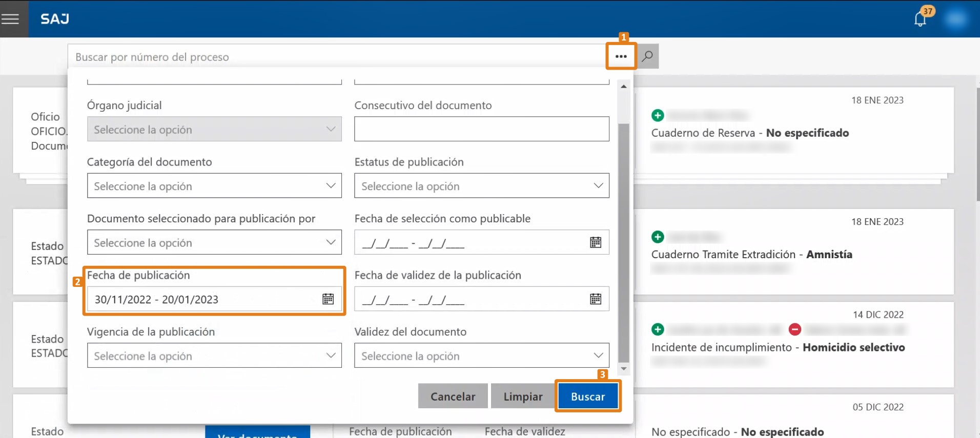
Task: Click 'Incidente de incumplimiento - Homicidio selectivo' text
Action: pyautogui.click(x=778, y=347)
